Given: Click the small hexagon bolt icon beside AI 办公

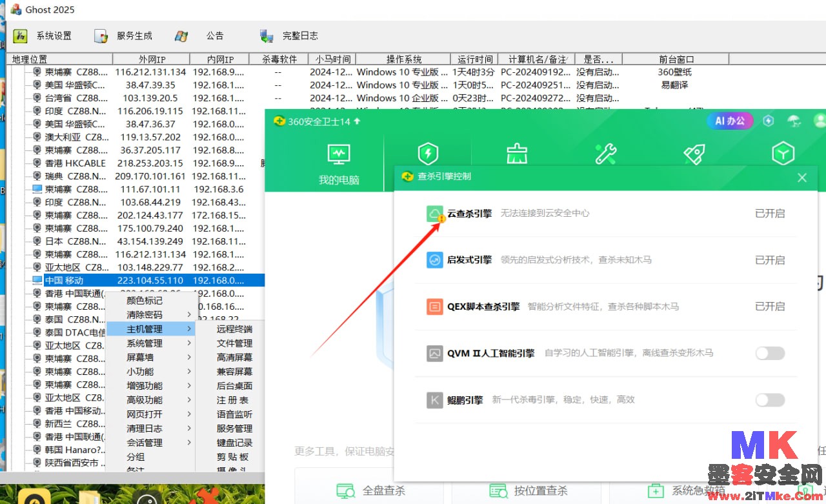Looking at the screenshot, I should [768, 121].
